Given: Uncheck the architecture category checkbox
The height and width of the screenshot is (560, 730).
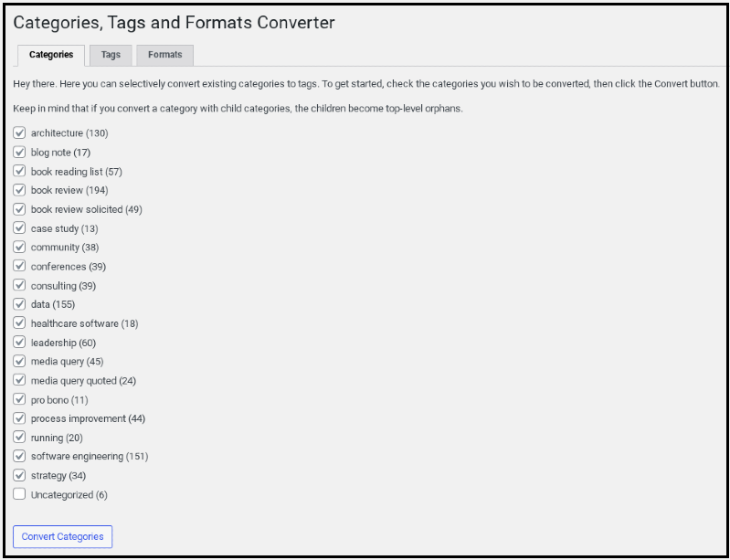Looking at the screenshot, I should click(19, 133).
